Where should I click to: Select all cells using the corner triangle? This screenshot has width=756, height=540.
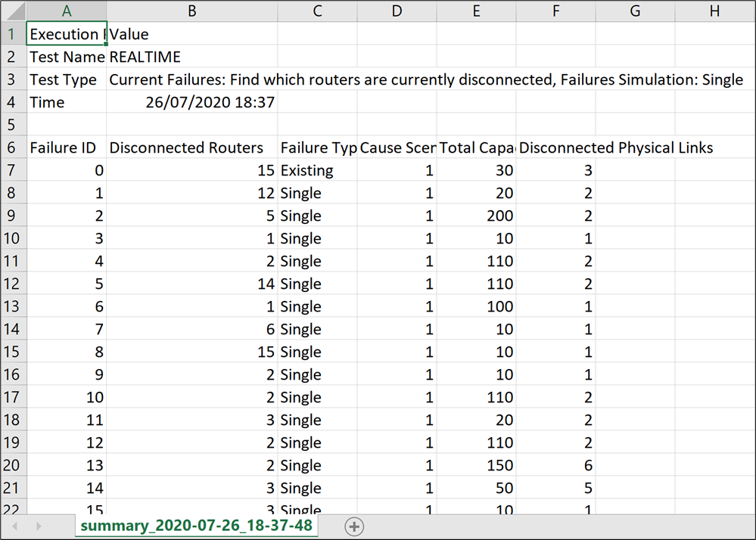pyautogui.click(x=14, y=11)
